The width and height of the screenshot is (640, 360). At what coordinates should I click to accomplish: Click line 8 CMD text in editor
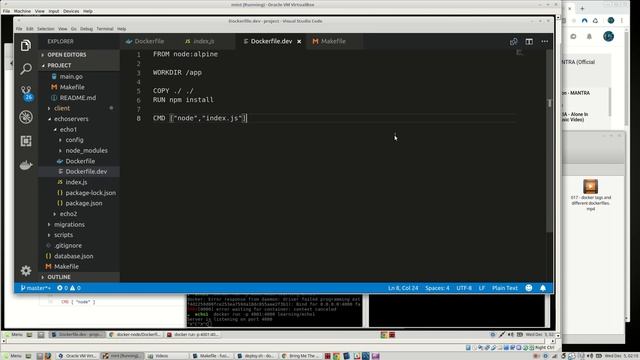(200, 118)
